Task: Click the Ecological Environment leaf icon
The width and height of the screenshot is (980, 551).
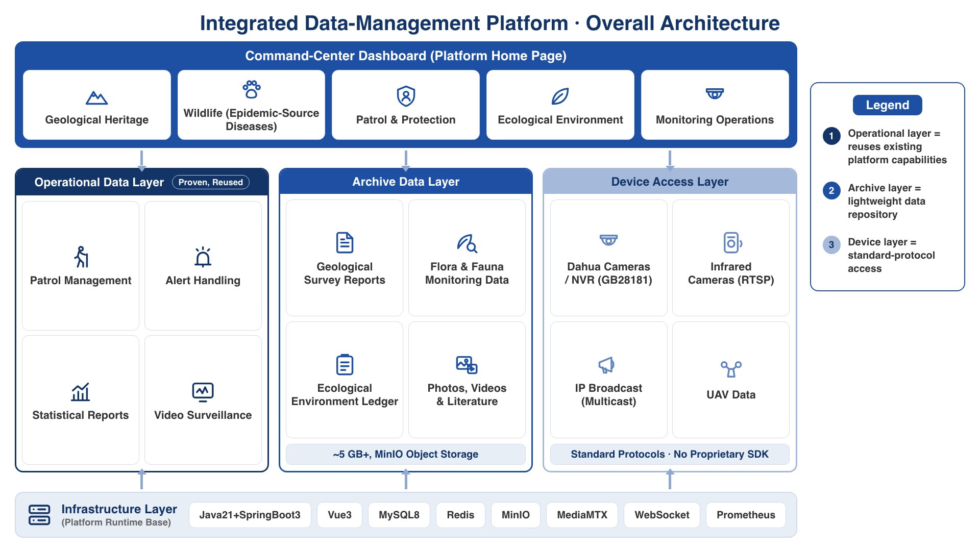Action: [x=560, y=96]
